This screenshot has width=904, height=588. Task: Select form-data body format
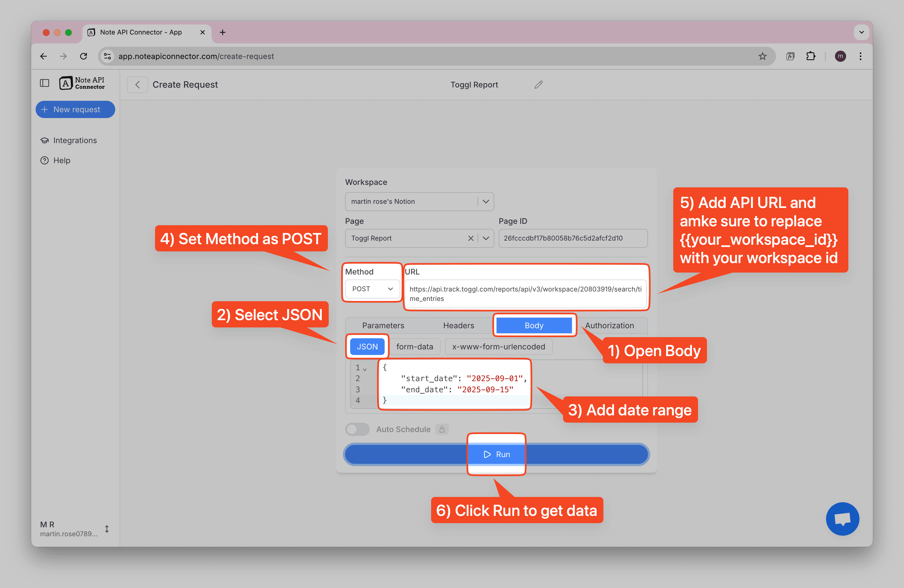414,346
